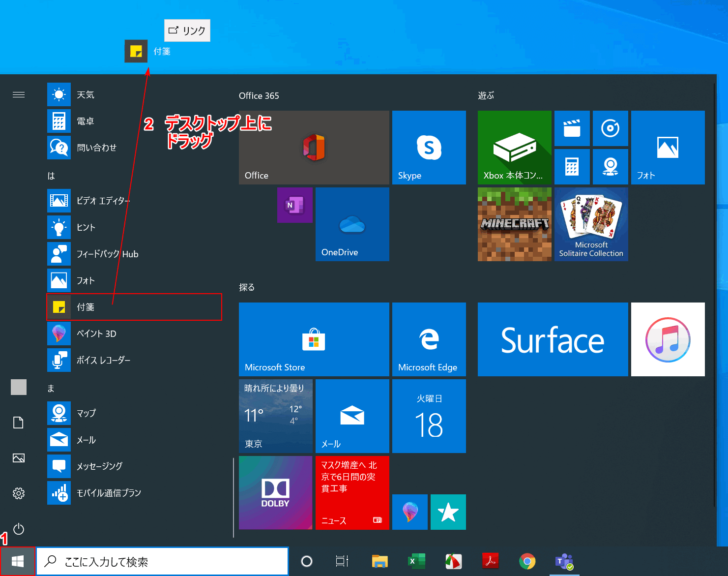Jump via the ま letter header
Screen dimensions: 728x576
coord(51,388)
